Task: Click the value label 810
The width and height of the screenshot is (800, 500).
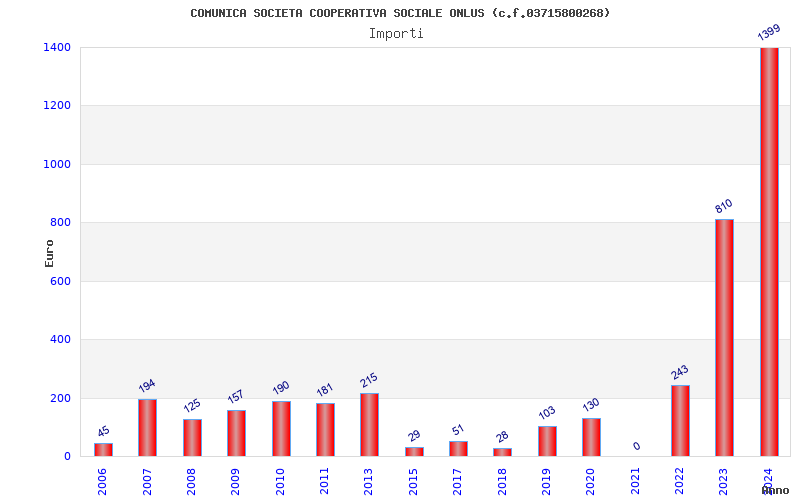Action: 723,206
